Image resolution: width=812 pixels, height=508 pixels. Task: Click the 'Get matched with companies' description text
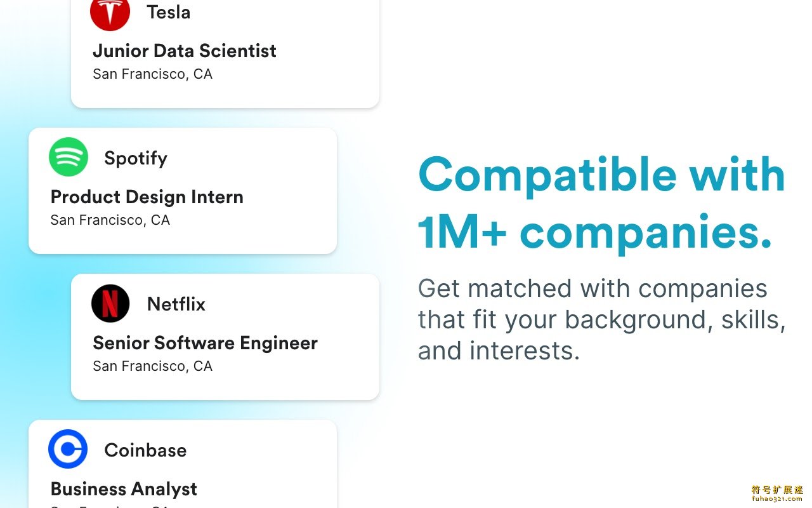tap(601, 319)
